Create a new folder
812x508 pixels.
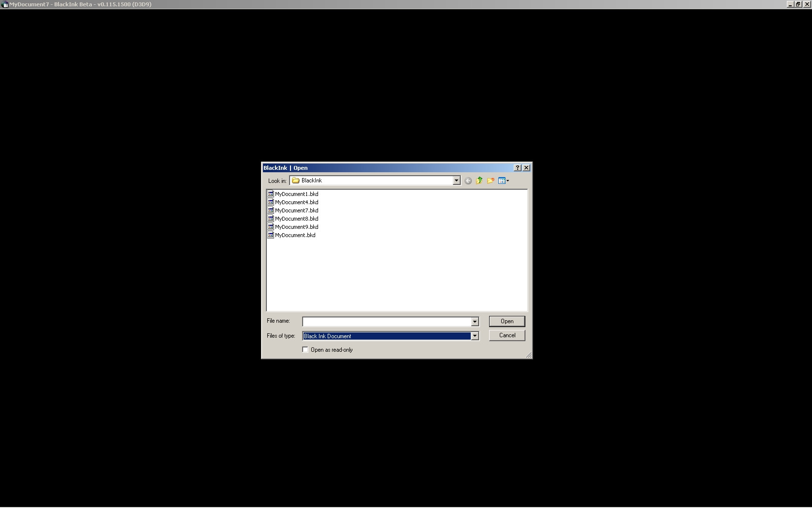(x=491, y=181)
